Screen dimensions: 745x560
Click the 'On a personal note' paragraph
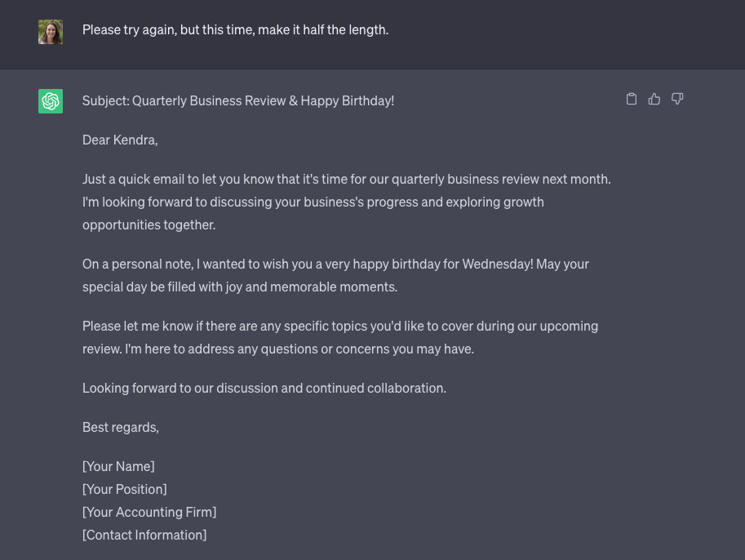335,275
